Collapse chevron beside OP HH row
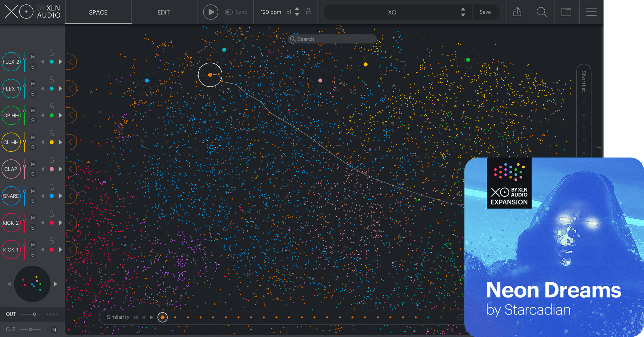The image size is (644, 337). (x=71, y=115)
